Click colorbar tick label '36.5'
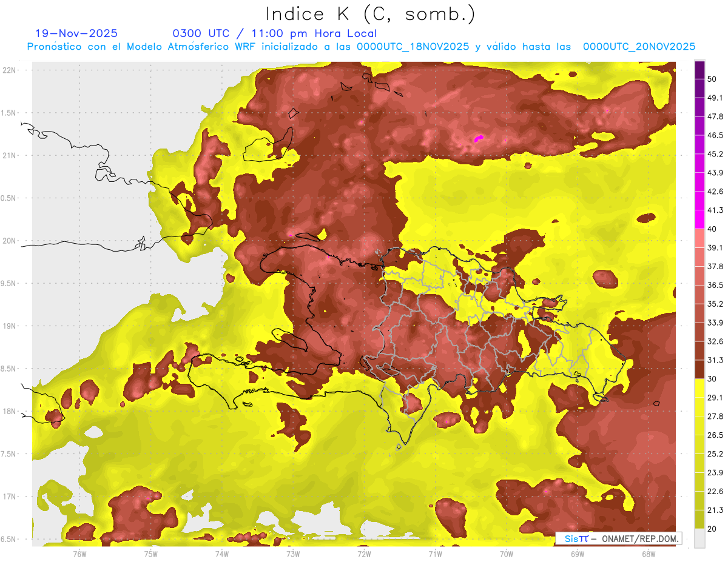This screenshot has width=728, height=562. point(715,285)
